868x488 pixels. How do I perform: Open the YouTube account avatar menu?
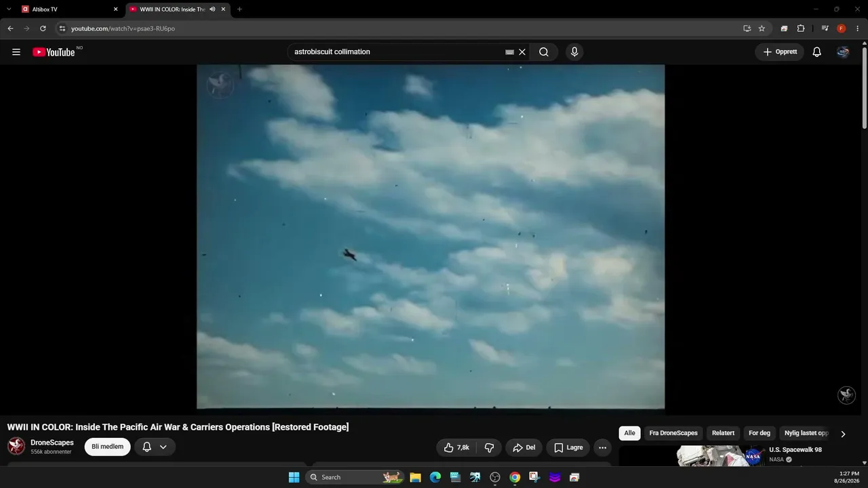(843, 52)
